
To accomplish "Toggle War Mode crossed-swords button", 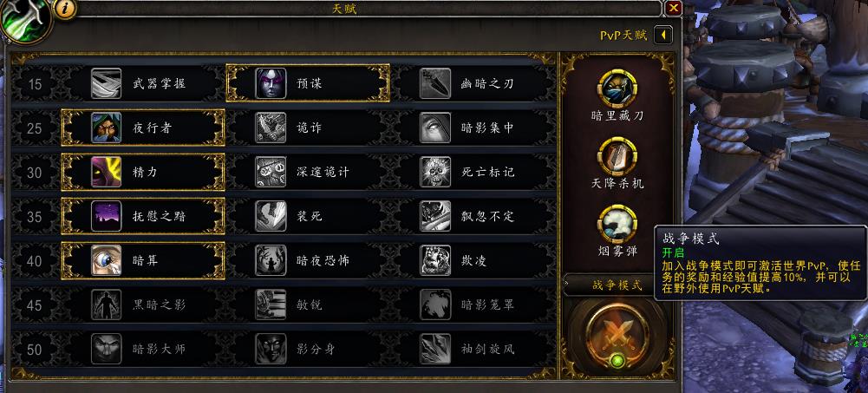I will (x=617, y=336).
